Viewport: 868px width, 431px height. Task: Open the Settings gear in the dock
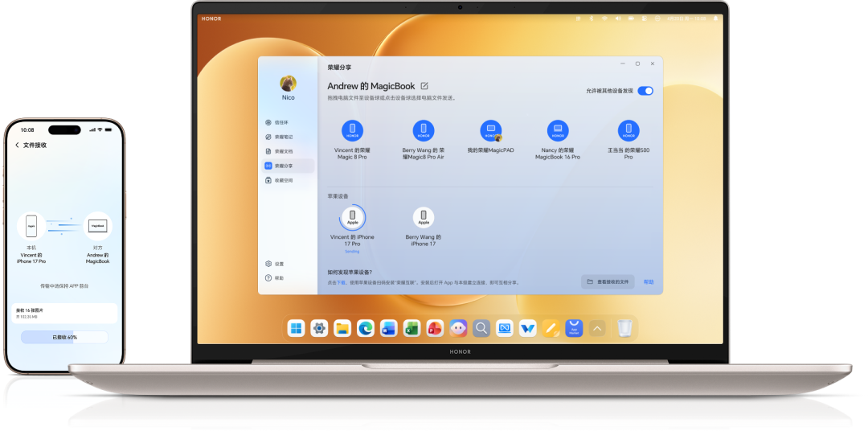coord(319,329)
